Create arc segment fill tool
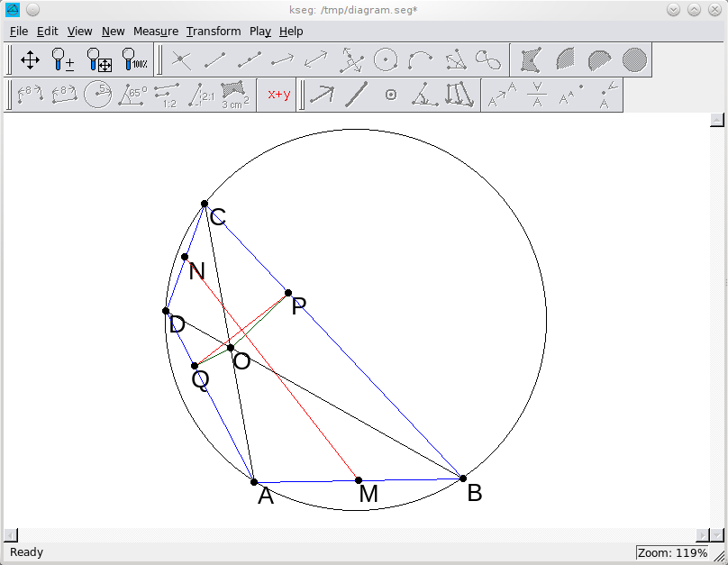Viewport: 728px width, 565px height. coord(600,60)
